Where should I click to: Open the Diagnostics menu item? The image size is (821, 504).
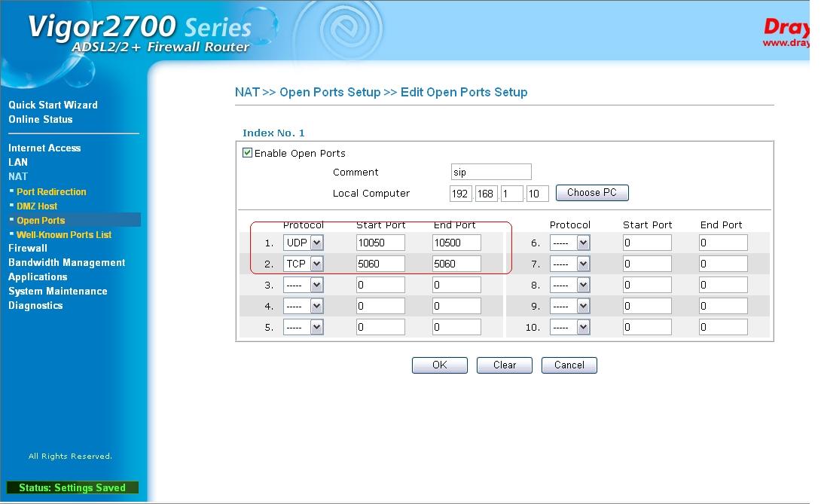coord(35,305)
